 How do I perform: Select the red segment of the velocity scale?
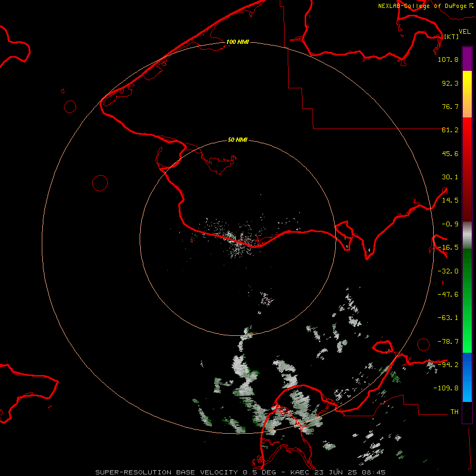(467, 169)
